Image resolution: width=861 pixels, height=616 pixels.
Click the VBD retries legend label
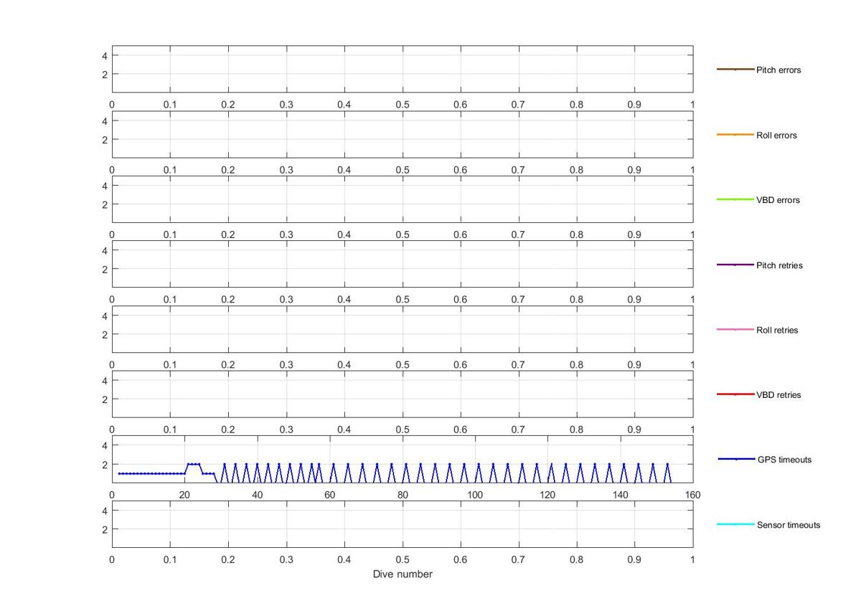[x=778, y=395]
